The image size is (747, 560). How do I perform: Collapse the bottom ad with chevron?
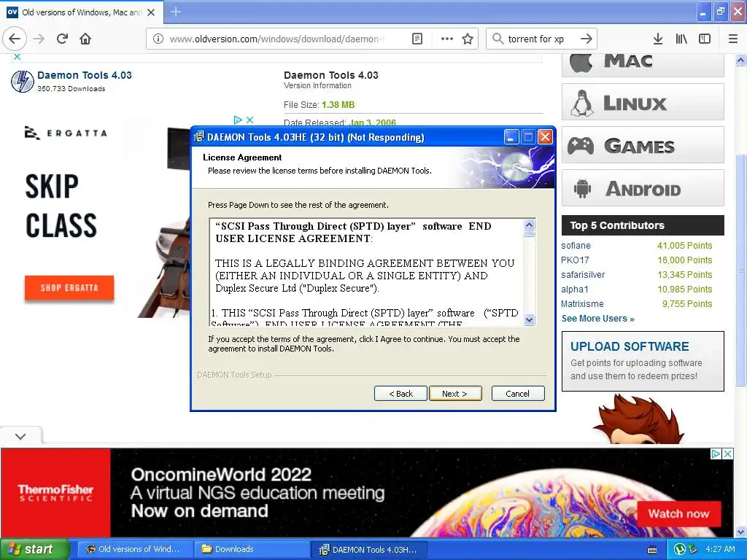click(x=20, y=436)
